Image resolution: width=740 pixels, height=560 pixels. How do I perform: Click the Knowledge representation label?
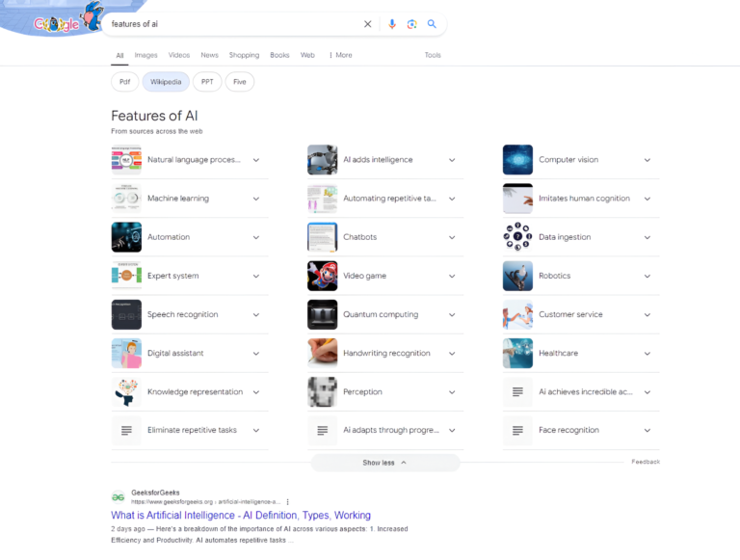point(195,392)
